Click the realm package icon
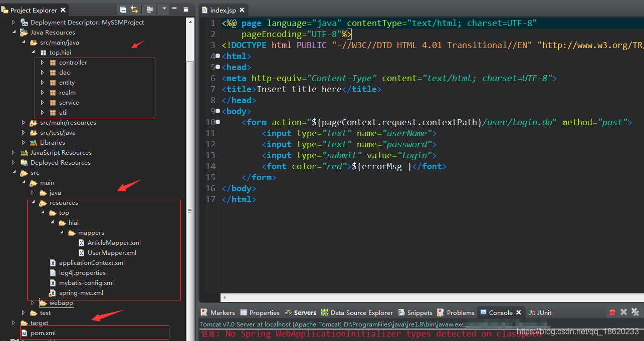 (x=53, y=93)
